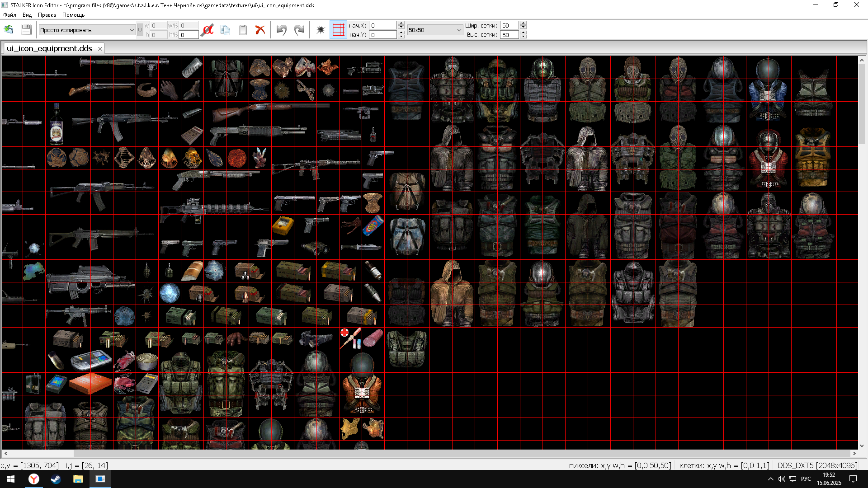
Task: Click the yellow anomaly detector box icon
Action: point(283,225)
